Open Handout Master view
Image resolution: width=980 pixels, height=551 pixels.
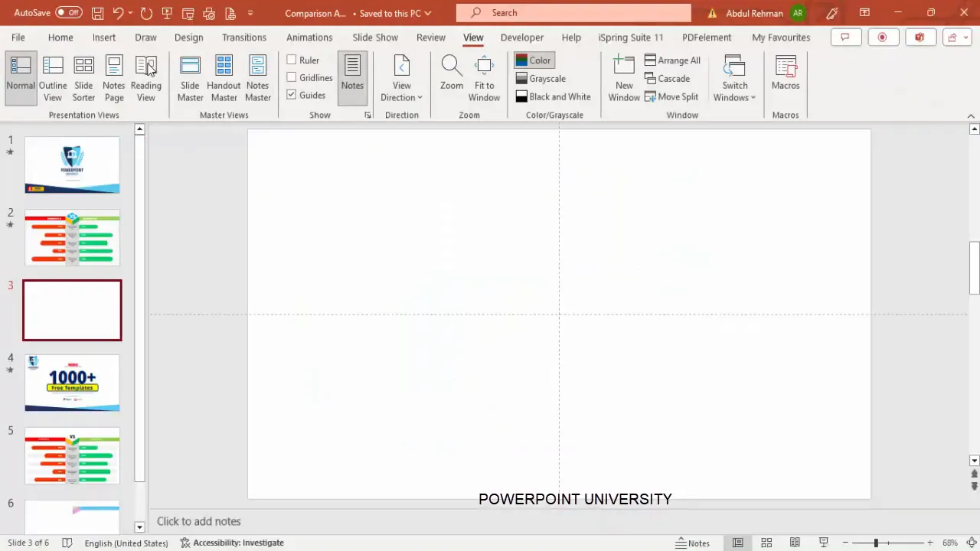224,79
